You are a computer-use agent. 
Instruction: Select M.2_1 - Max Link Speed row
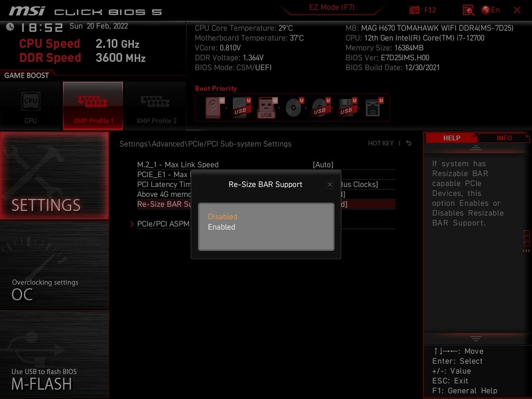point(266,165)
